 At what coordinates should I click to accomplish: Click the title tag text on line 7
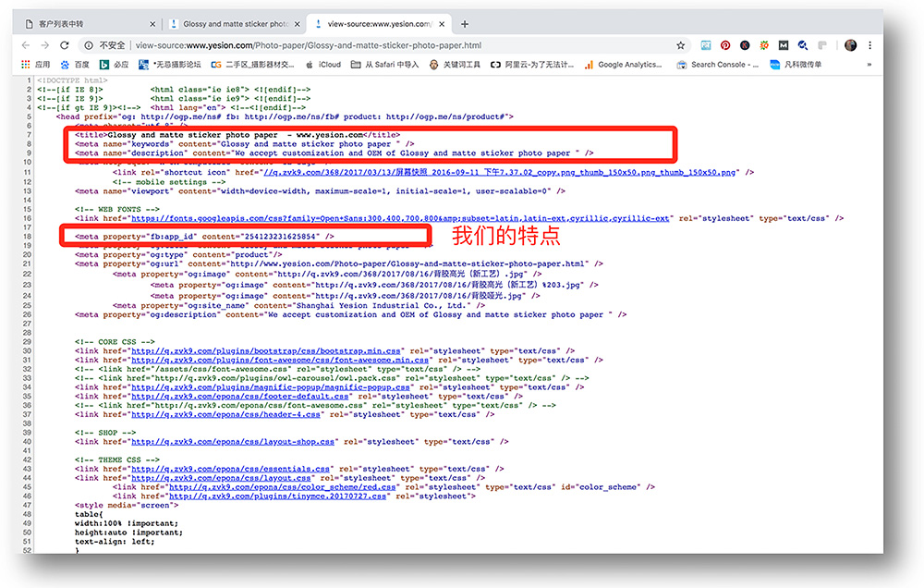[x=237, y=135]
